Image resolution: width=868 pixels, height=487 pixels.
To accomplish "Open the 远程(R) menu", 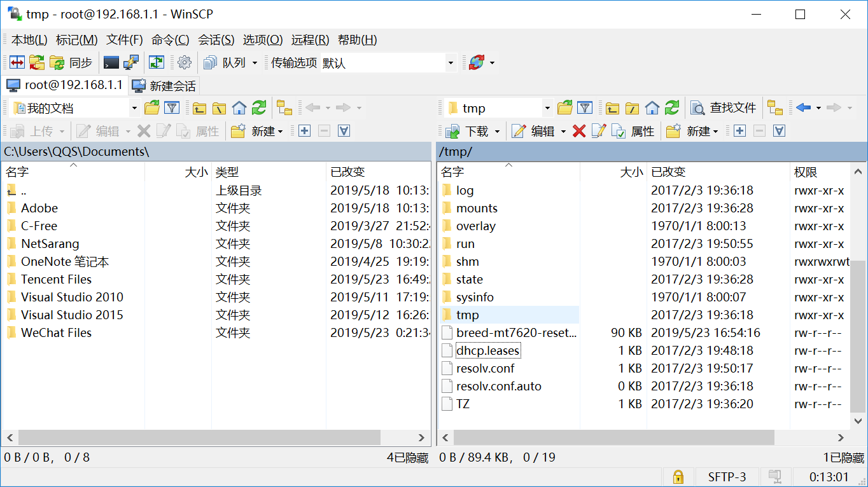I will [311, 40].
